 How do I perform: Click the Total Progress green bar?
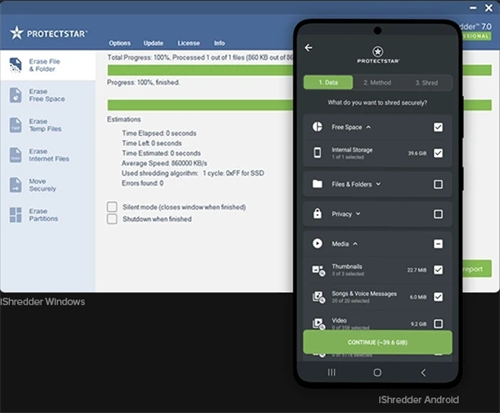(200, 70)
